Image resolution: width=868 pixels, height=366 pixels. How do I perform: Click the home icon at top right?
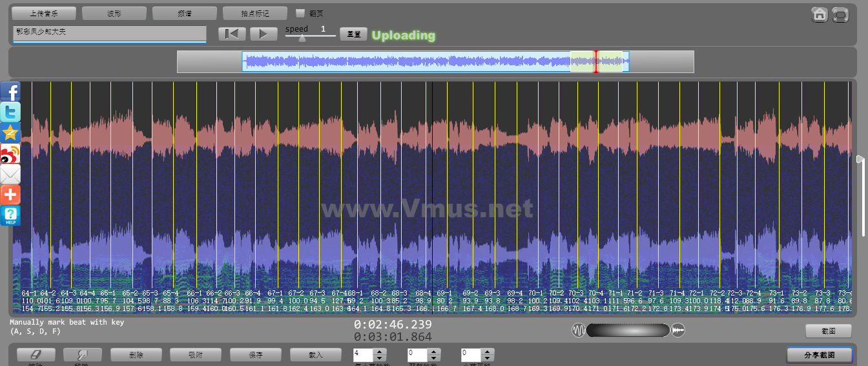820,14
